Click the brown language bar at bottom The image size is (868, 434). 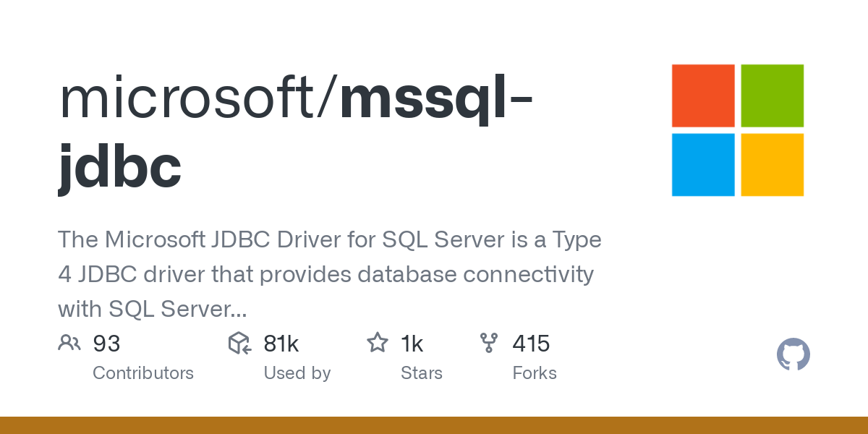pyautogui.click(x=434, y=425)
